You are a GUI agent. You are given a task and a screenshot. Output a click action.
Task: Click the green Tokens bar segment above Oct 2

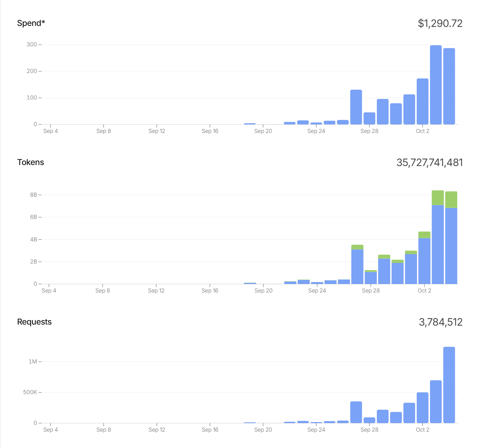pos(425,235)
